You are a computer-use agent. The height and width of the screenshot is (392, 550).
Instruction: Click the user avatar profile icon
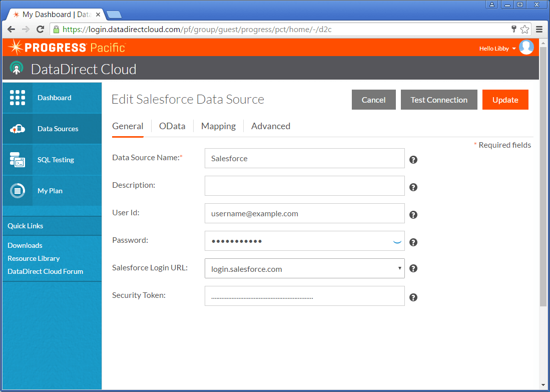tap(526, 48)
